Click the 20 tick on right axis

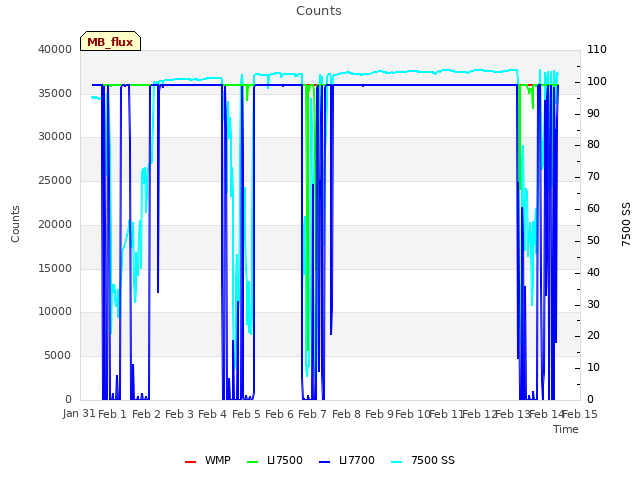[593, 336]
